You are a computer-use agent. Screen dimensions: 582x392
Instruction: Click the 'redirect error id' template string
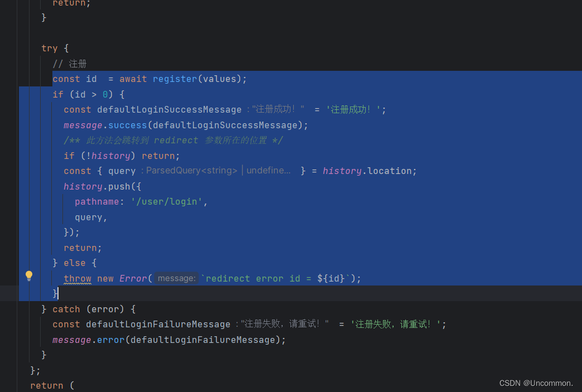pos(277,279)
